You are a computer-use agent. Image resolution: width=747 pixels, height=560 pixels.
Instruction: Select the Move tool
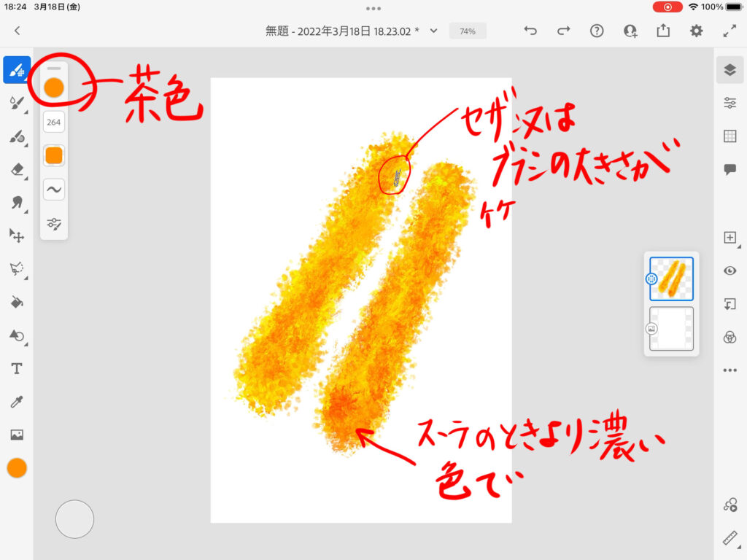click(x=17, y=236)
